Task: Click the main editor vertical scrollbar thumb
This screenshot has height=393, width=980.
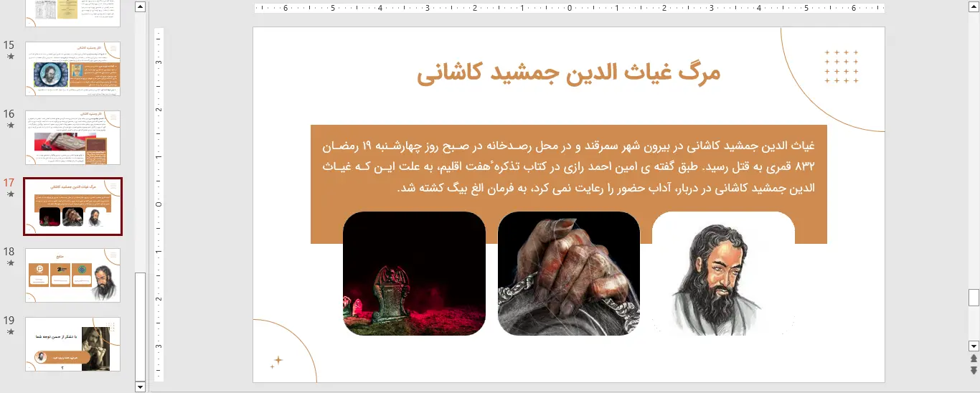Action: [x=974, y=297]
